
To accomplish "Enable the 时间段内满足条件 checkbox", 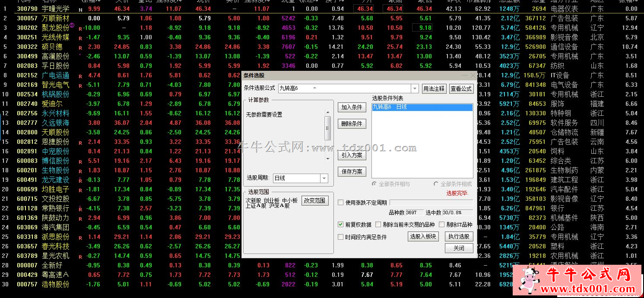I will click(341, 237).
